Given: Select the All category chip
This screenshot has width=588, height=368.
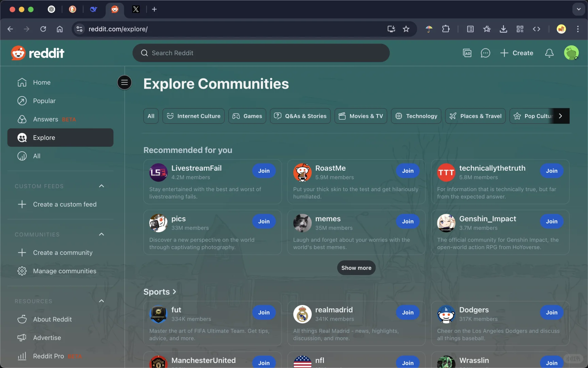Looking at the screenshot, I should tap(151, 116).
